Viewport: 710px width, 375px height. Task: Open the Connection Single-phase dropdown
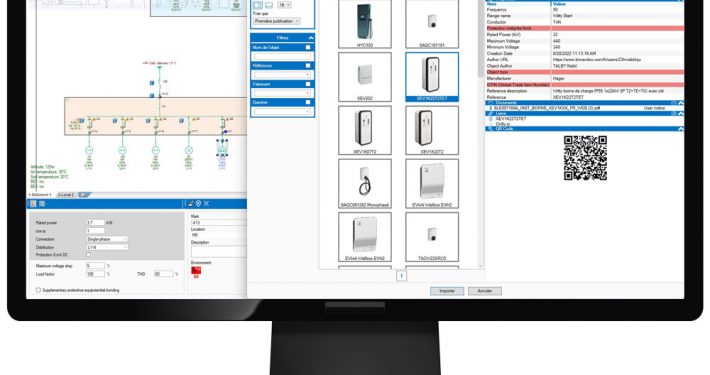coord(107,239)
